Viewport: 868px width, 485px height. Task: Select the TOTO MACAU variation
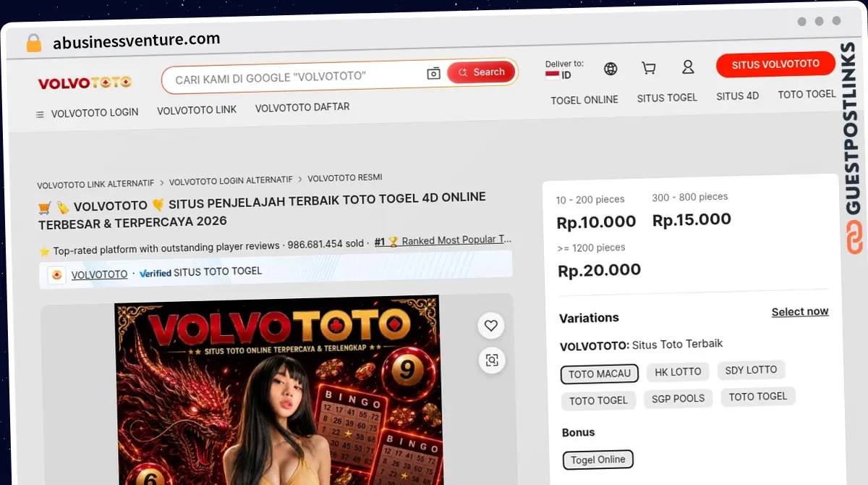[600, 374]
